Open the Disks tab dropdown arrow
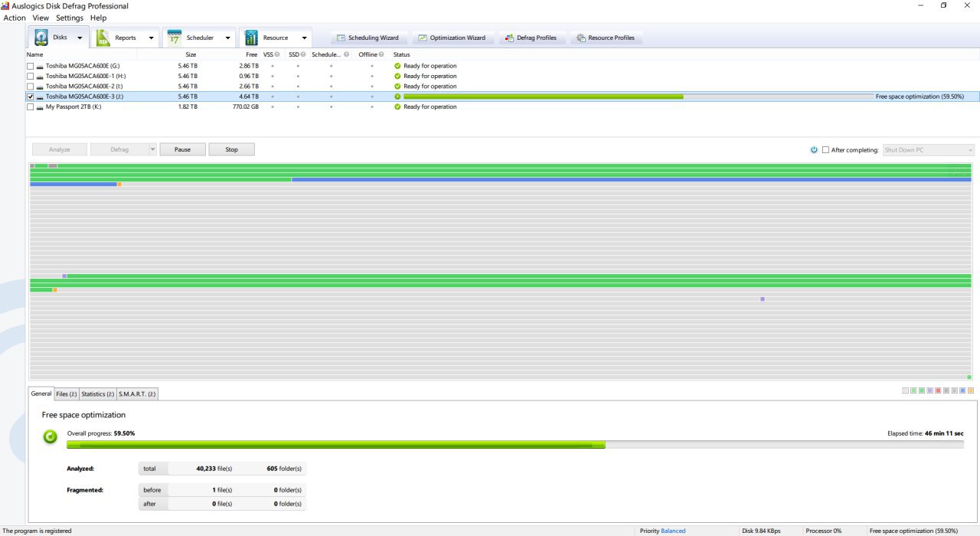Screen dimensions: 980x536 pos(80,38)
